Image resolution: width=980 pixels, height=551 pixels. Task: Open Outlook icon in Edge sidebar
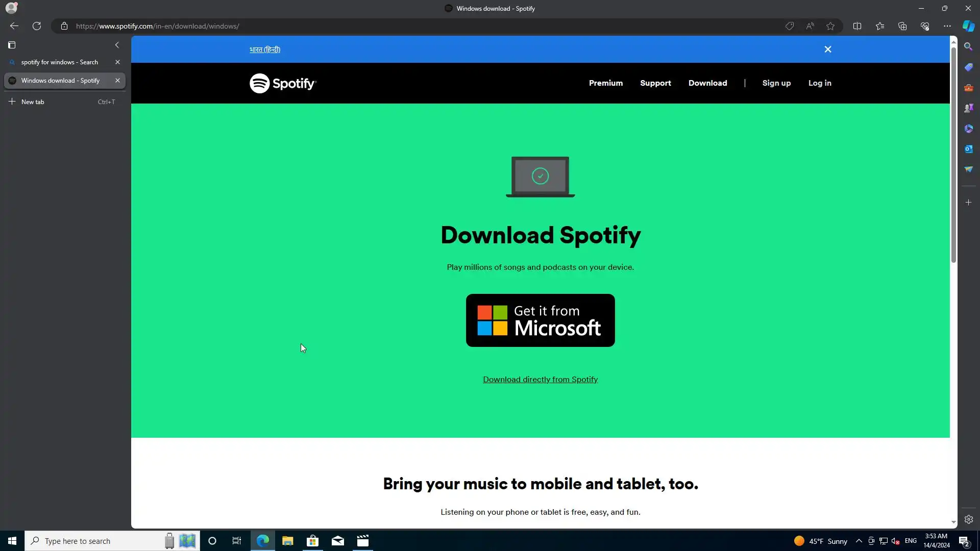(968, 149)
